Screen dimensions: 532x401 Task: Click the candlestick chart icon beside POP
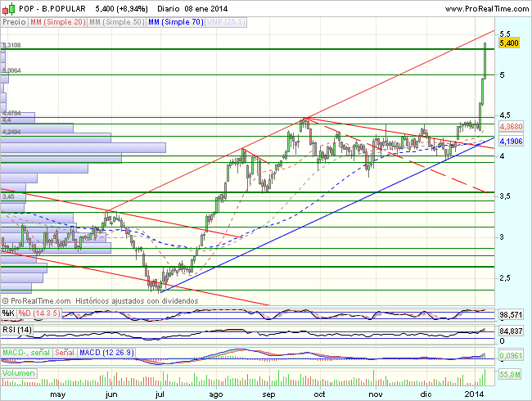[x=9, y=9]
